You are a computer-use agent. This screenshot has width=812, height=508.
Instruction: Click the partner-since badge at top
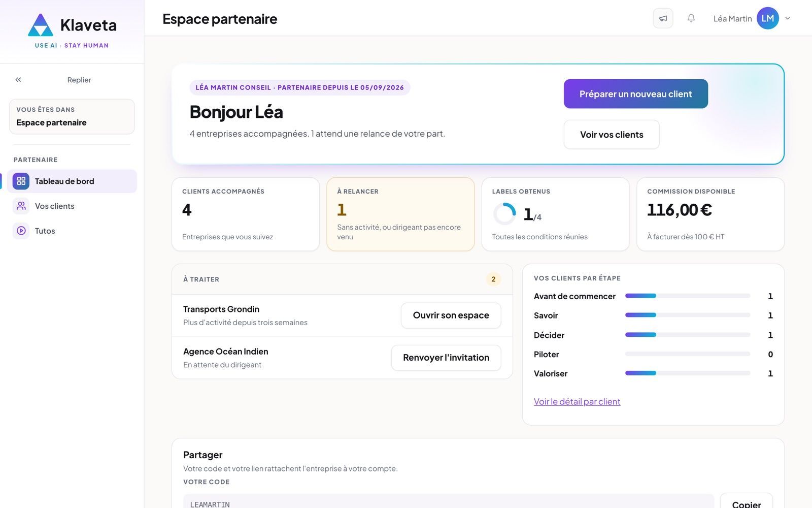(x=299, y=87)
